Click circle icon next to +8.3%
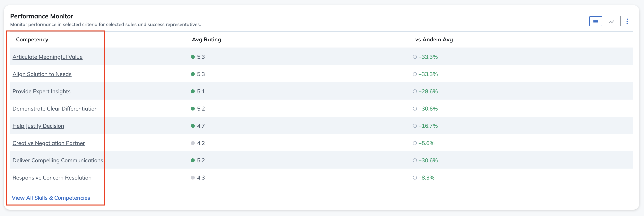The image size is (644, 216). (415, 178)
